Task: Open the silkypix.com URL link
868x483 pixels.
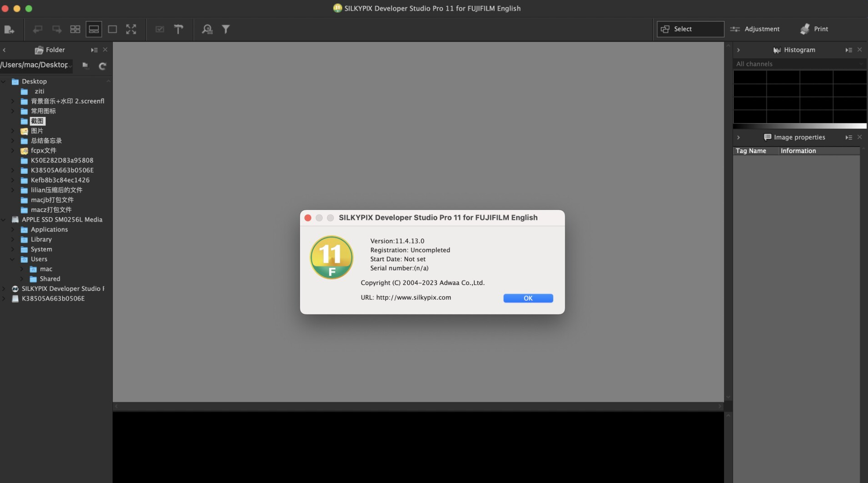Action: [413, 297]
